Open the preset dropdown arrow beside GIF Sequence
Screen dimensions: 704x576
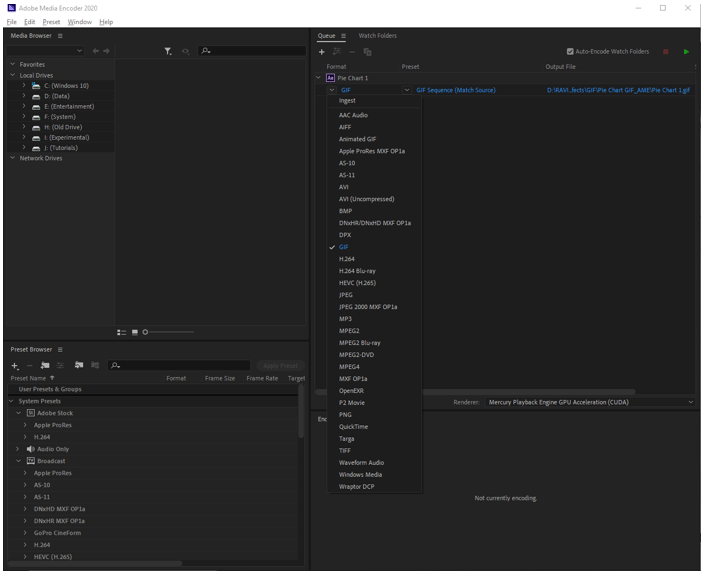pyautogui.click(x=407, y=90)
